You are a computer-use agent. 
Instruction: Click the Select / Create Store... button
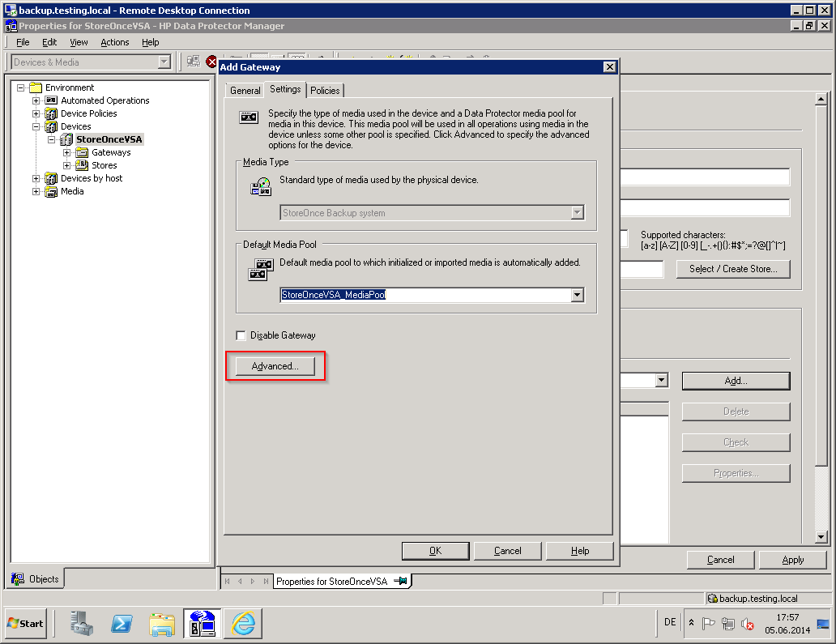733,269
